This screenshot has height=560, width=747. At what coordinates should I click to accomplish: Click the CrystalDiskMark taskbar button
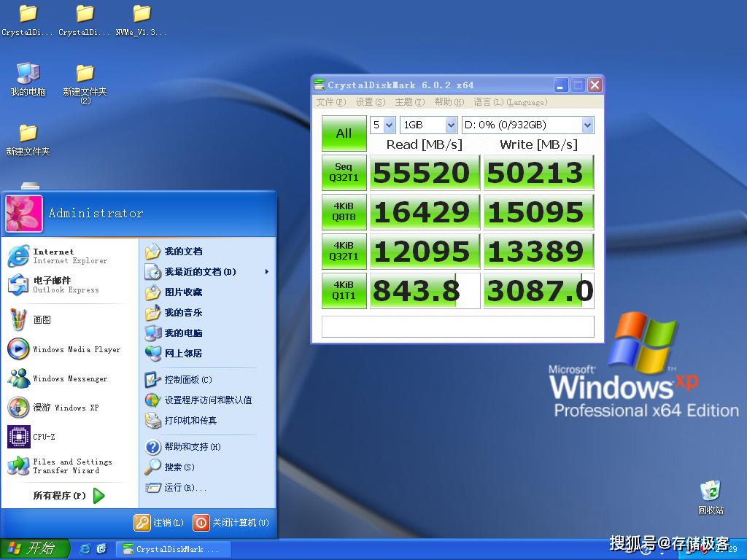(x=173, y=549)
